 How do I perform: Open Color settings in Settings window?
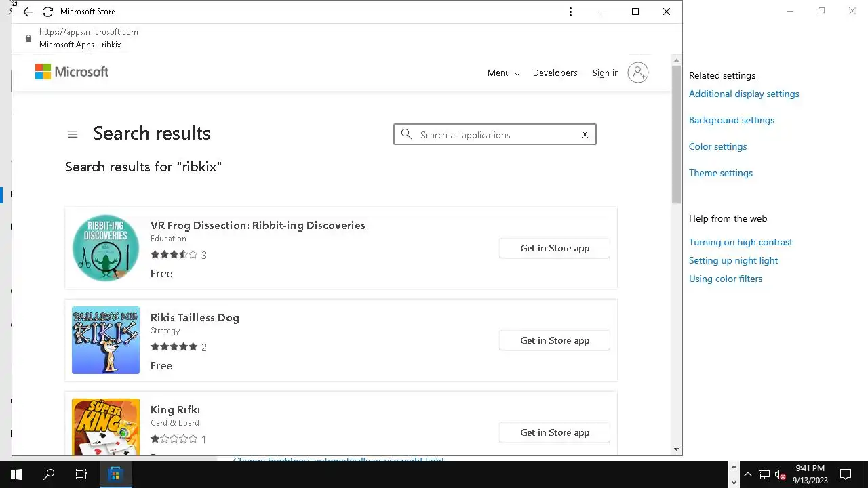click(x=717, y=146)
